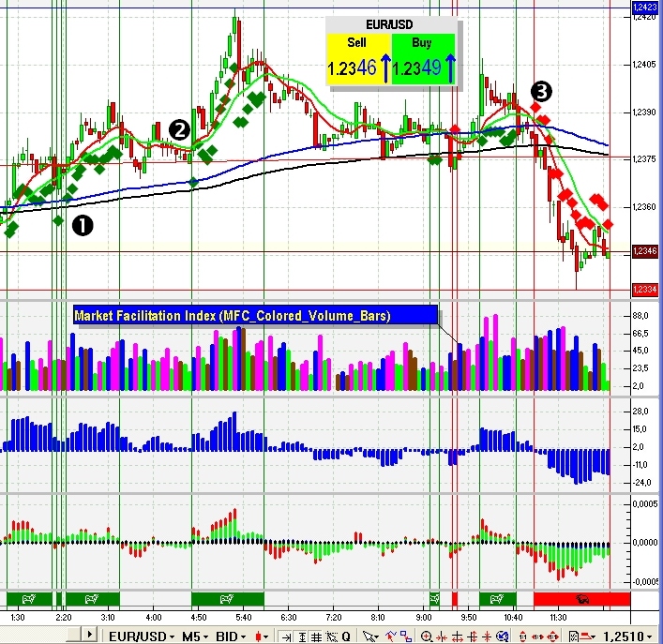Click the linked boxes icon
Viewport: 663px width, 644px height.
click(x=406, y=636)
